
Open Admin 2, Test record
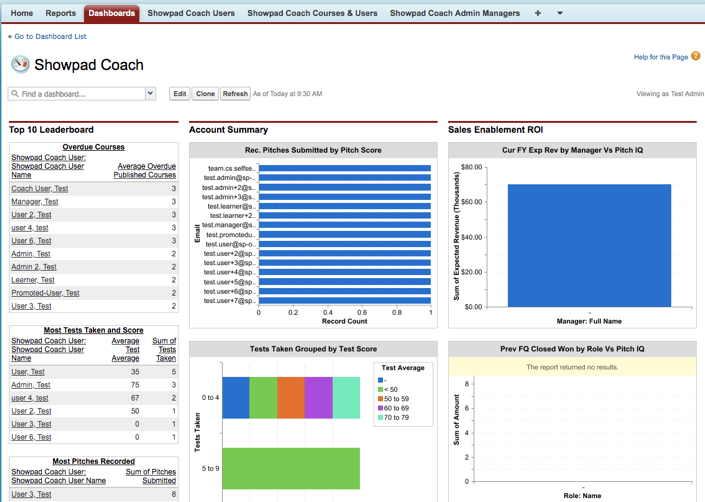click(x=34, y=267)
